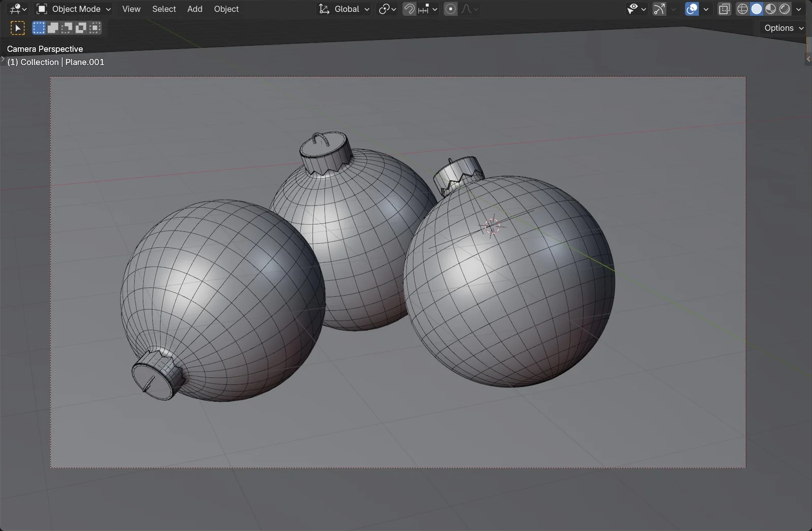Enable X-Ray mode
812x531 pixels.
[x=724, y=9]
